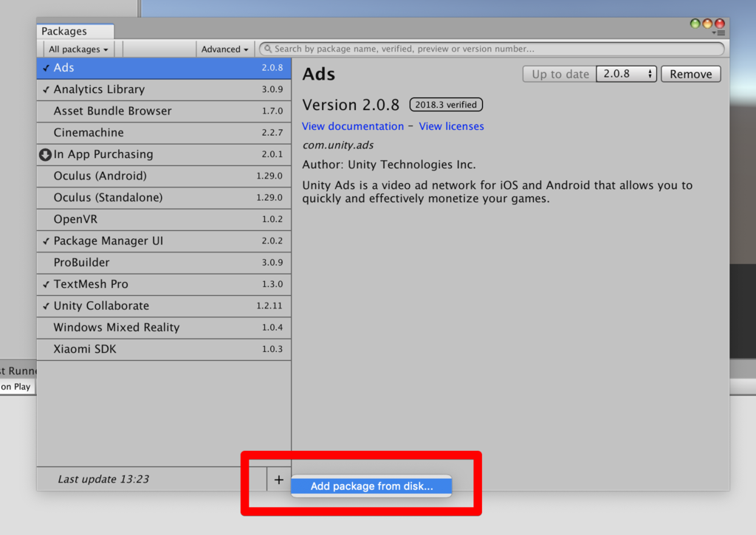The image size is (756, 535).
Task: Click the Up to date button
Action: coord(560,74)
